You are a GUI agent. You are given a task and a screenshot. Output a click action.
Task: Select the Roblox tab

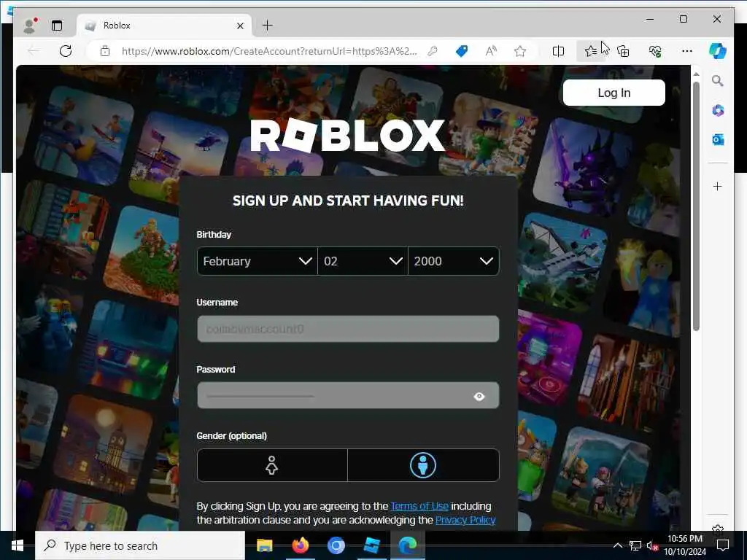tap(164, 26)
